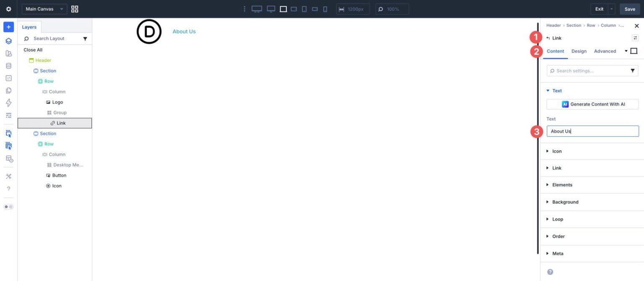Viewport: 644px width, 281px height.
Task: Click the Exit button
Action: [x=599, y=9]
